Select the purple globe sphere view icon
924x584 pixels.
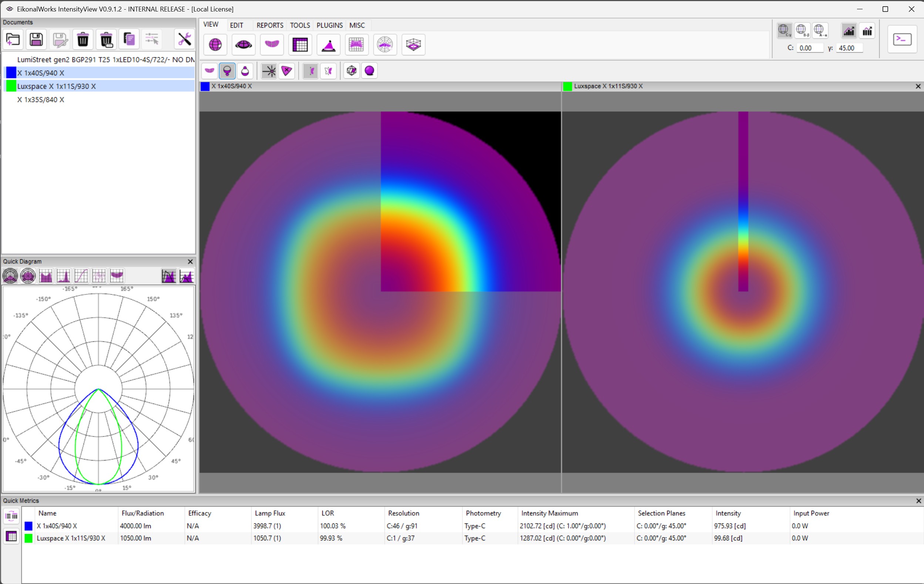coord(215,45)
